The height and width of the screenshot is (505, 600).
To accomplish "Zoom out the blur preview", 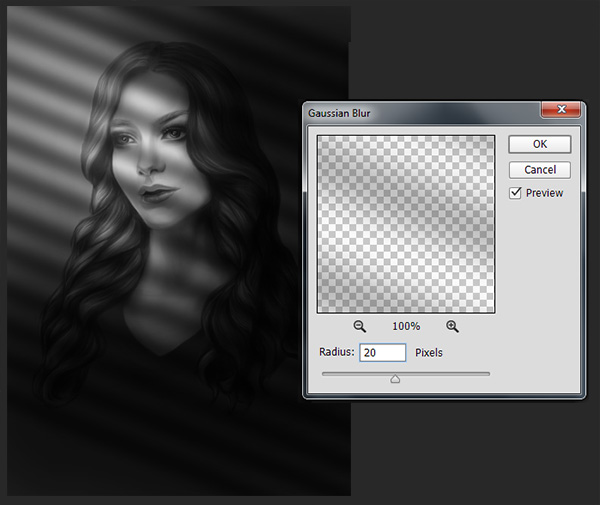I will 359,326.
